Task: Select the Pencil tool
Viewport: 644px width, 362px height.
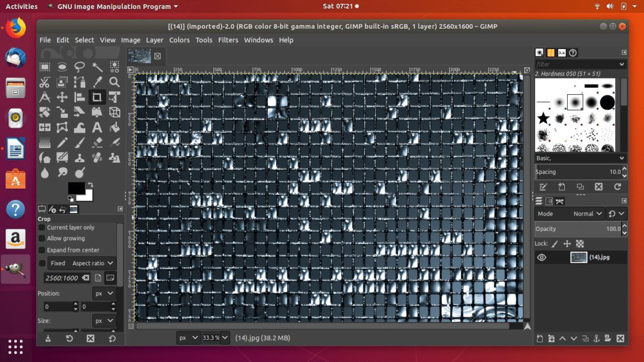Action: click(x=62, y=142)
